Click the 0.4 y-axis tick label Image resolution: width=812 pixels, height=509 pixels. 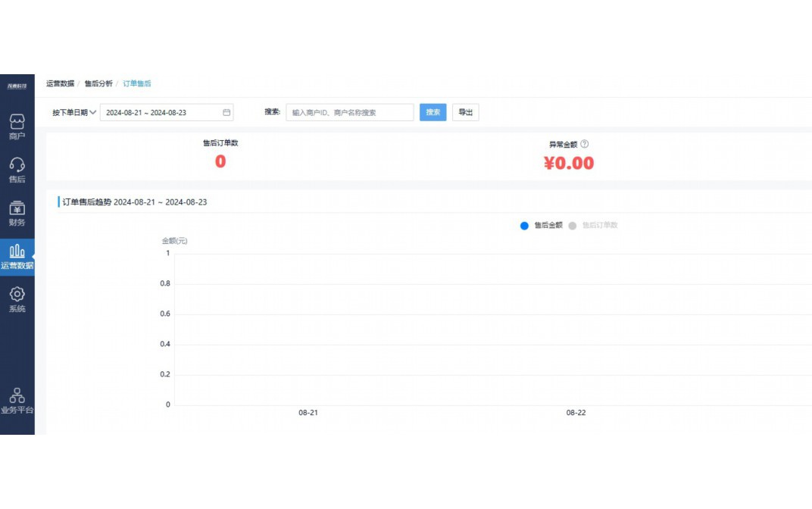[x=165, y=344]
